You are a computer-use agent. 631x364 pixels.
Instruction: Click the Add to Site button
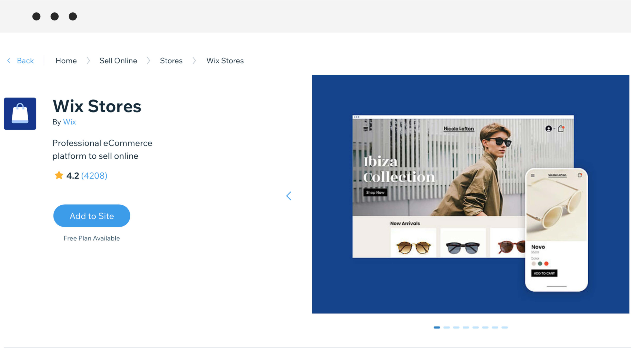[92, 216]
